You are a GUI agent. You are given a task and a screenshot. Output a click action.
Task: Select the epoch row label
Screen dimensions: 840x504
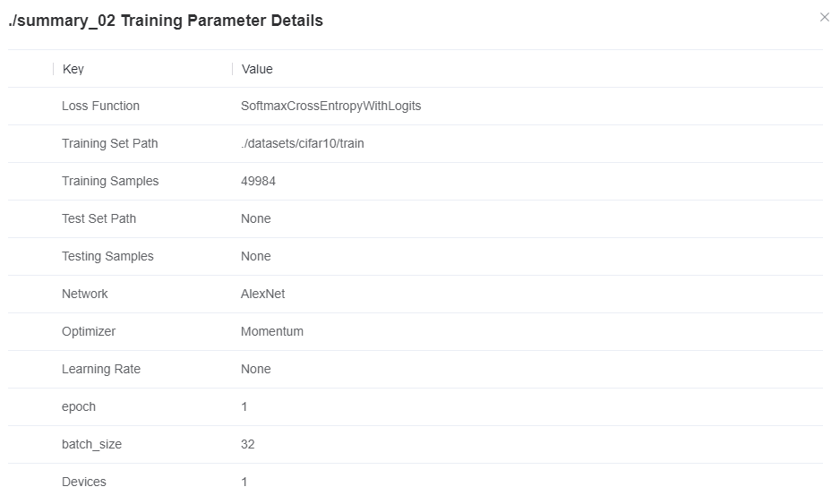(x=79, y=406)
